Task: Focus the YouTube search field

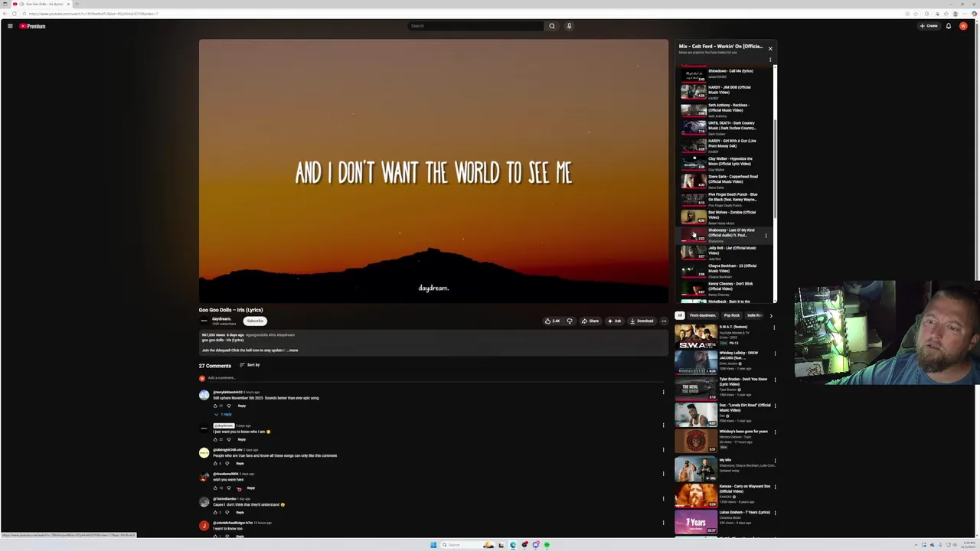Action: (x=475, y=26)
